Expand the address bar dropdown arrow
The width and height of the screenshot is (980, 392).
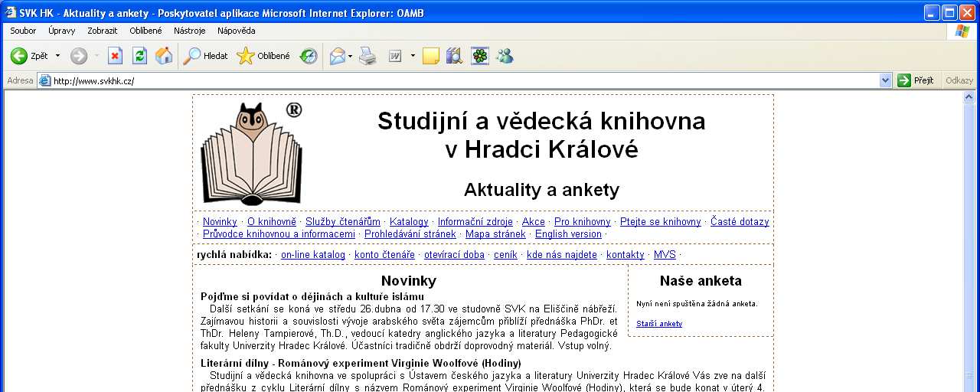click(886, 80)
